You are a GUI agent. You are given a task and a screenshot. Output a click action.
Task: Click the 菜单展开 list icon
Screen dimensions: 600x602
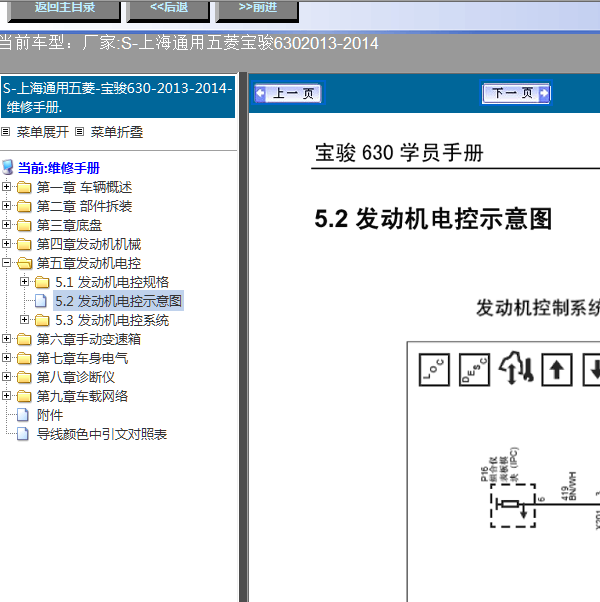tap(5, 132)
